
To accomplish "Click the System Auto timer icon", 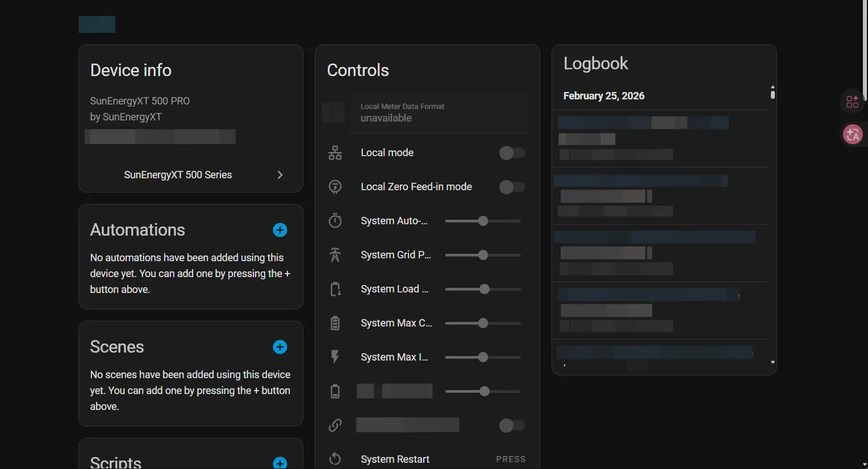I will coord(335,221).
